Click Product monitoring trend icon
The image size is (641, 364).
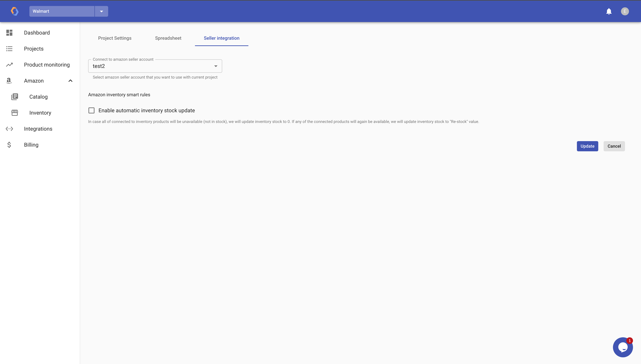[9, 65]
